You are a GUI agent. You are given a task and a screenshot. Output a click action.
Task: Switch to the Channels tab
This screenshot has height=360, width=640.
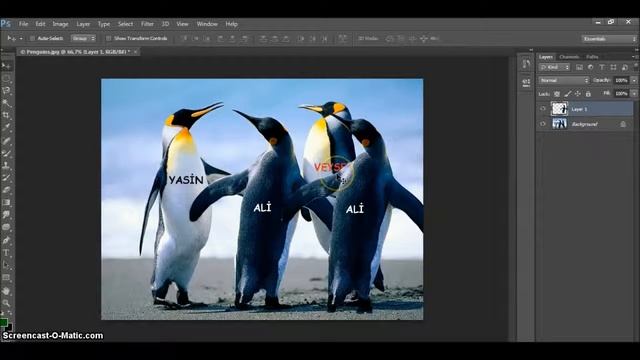click(x=569, y=57)
